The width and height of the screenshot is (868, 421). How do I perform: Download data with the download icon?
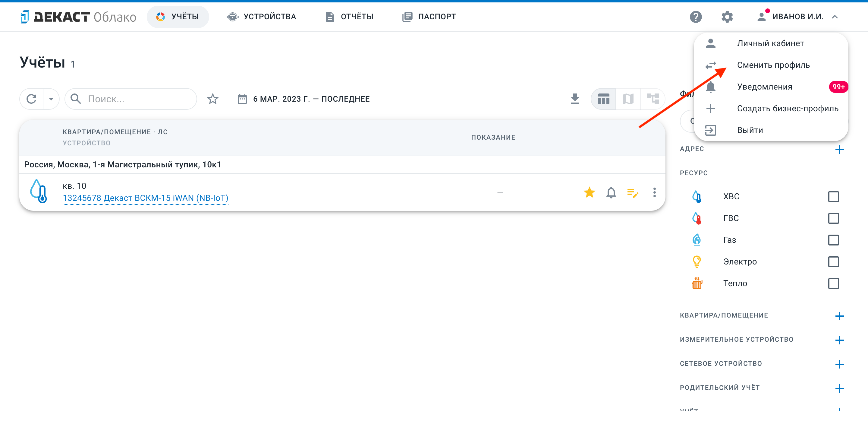click(x=575, y=99)
